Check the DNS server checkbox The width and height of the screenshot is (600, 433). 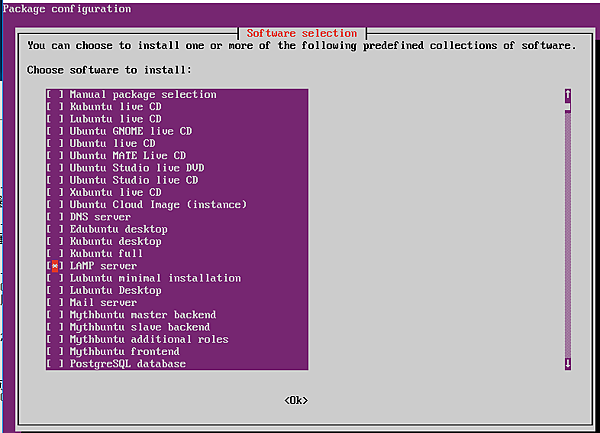[x=55, y=217]
